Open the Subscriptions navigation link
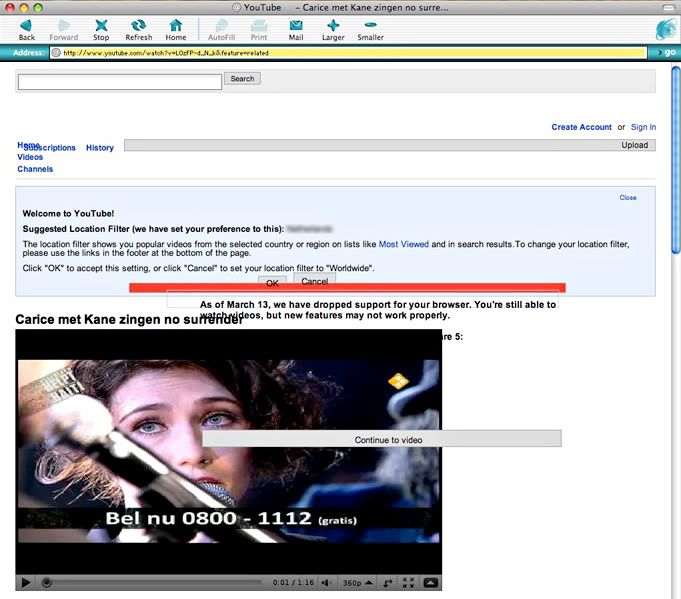Viewport: 681px width, 599px height. [x=53, y=148]
